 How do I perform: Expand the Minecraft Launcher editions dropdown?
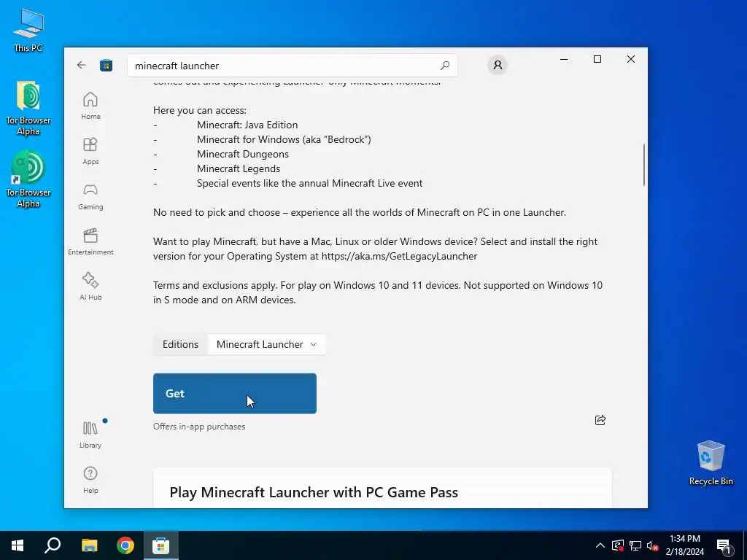267,344
